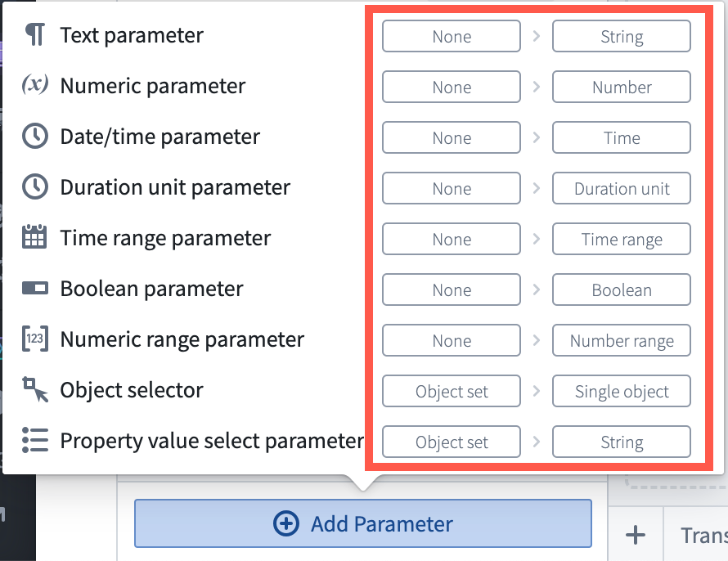The height and width of the screenshot is (561, 728).
Task: Click the Property value select list icon
Action: (35, 440)
